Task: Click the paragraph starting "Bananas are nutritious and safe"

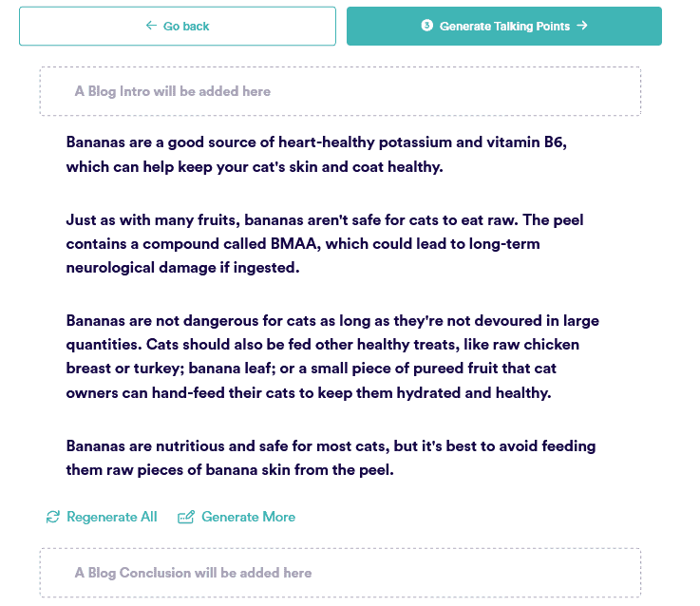Action: (331, 457)
